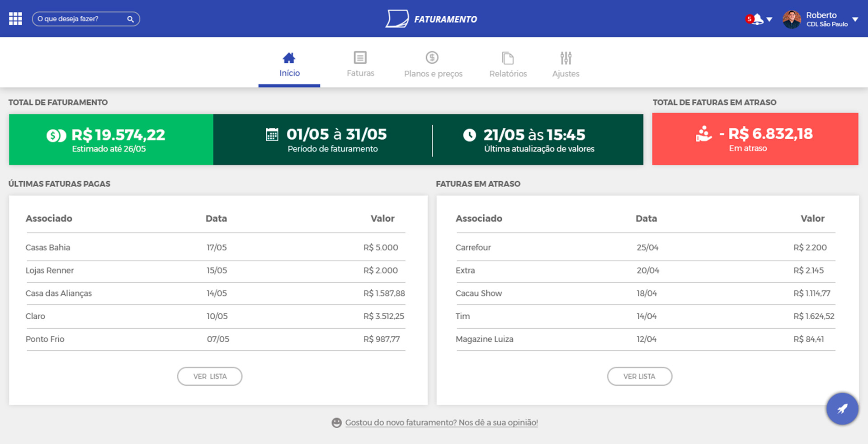Click the 01/05 à 31/05 billing period
The width and height of the screenshot is (868, 444).
(337, 134)
